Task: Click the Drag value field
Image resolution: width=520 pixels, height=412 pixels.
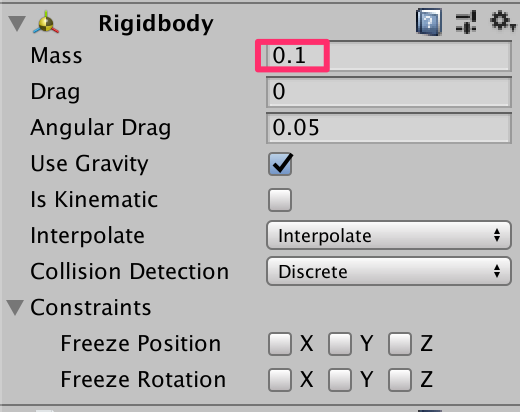Action: [x=389, y=92]
